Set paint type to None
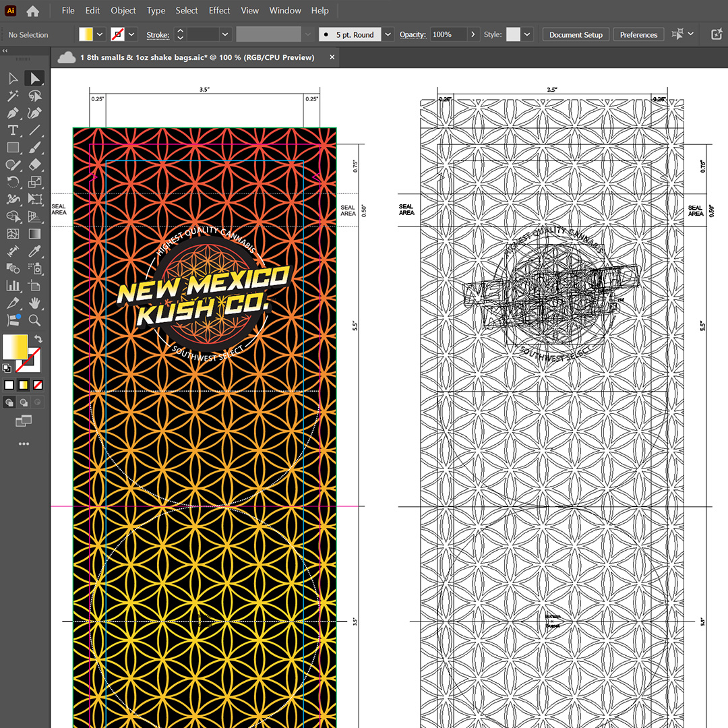 (x=38, y=385)
